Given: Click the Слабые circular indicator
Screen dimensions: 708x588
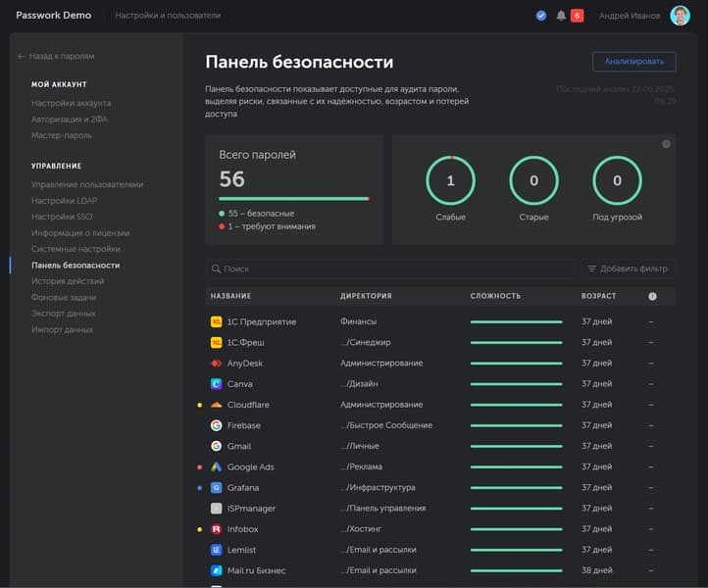Looking at the screenshot, I should click(x=450, y=181).
